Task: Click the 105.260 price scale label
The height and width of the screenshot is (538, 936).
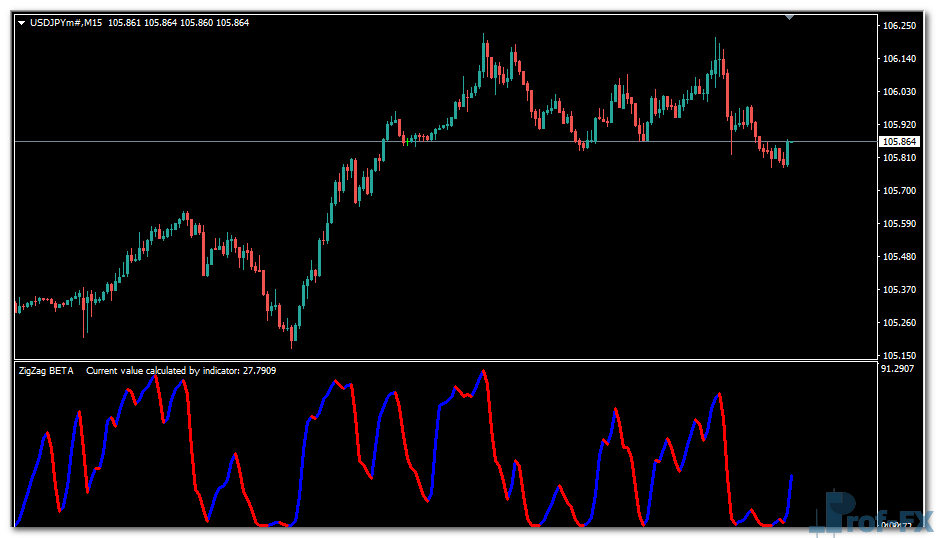Action: [x=900, y=323]
